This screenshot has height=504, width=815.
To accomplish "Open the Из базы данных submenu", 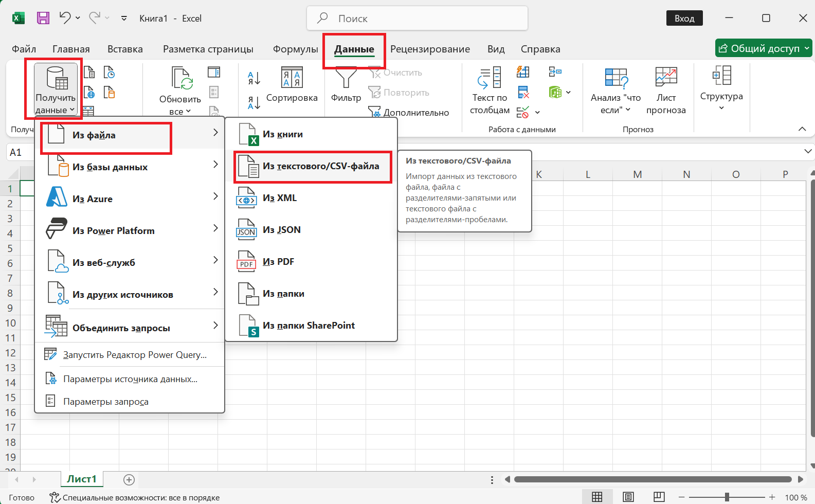I will 130,167.
